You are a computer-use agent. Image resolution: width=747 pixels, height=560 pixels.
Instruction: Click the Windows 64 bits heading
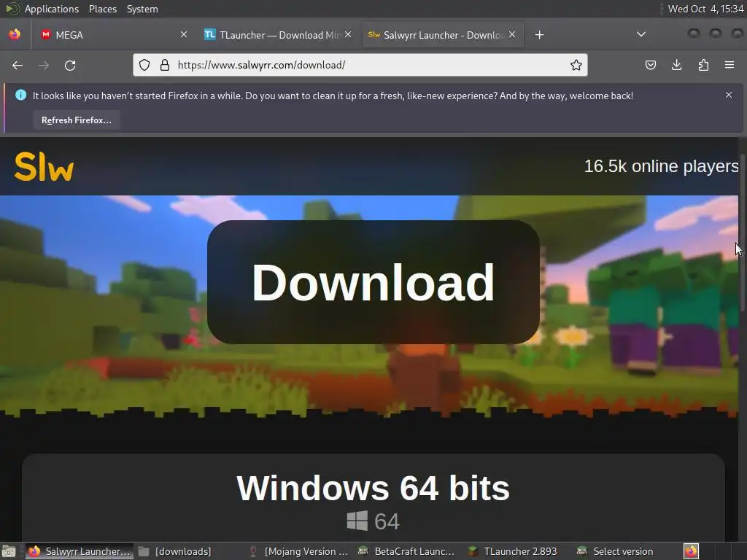point(373,488)
